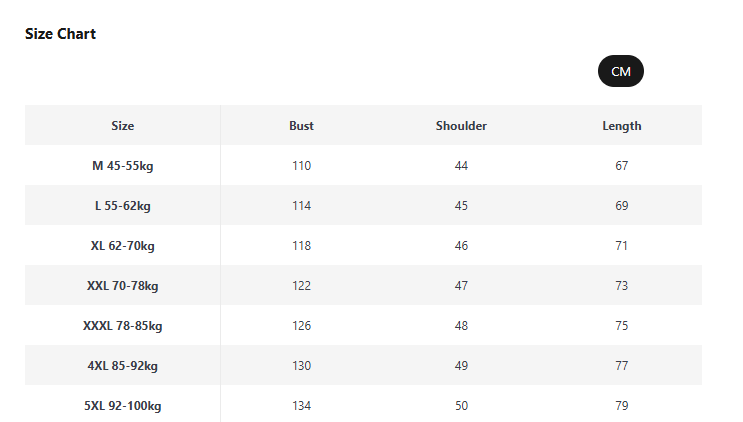743x422 pixels.
Task: Select the 4XL 85-92kg size row
Action: click(x=122, y=366)
